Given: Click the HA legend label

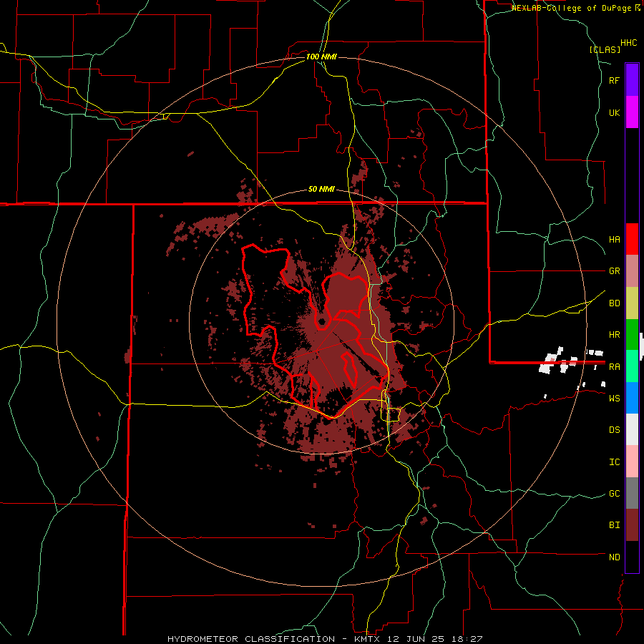Looking at the screenshot, I should [614, 240].
